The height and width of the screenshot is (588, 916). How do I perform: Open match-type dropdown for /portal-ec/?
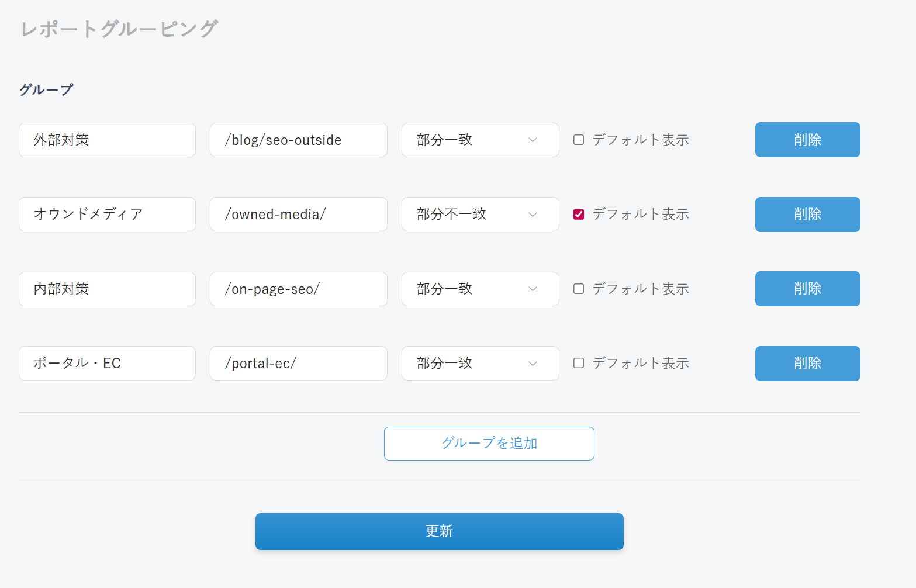point(480,363)
